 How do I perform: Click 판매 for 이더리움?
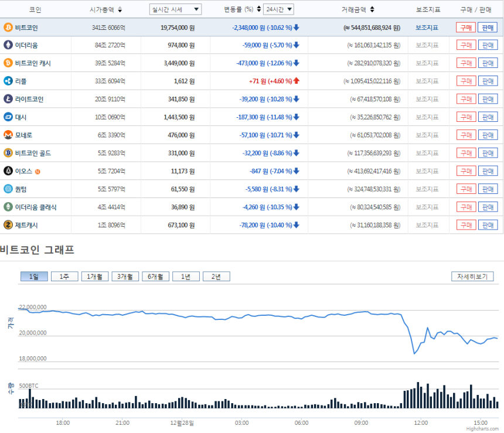pyautogui.click(x=488, y=45)
